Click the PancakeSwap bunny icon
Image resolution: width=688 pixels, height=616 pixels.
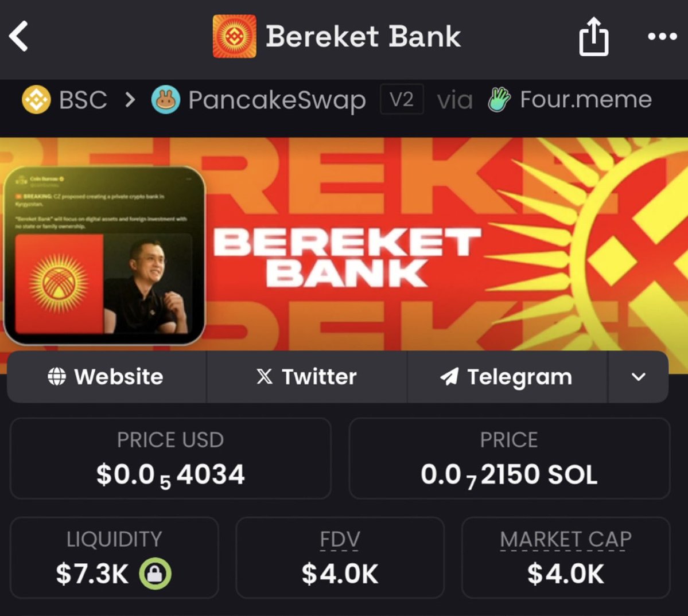tap(165, 100)
